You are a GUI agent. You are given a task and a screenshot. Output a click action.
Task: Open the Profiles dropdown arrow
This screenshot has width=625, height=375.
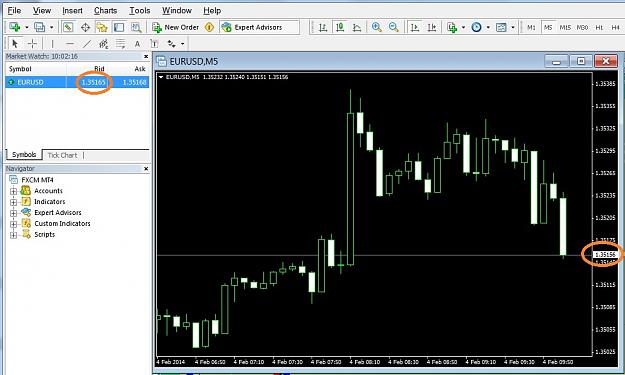[x=51, y=27]
